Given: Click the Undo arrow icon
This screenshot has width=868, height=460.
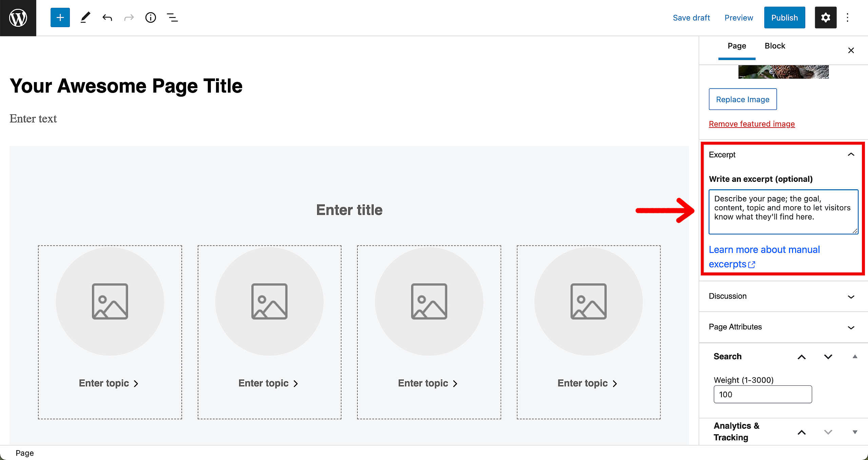Looking at the screenshot, I should [107, 18].
